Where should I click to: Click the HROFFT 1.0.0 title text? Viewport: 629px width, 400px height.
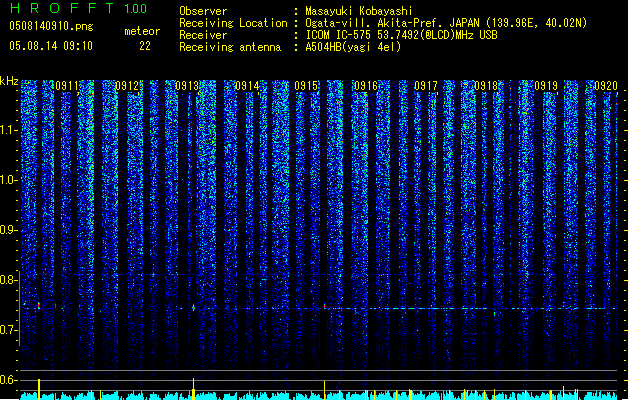point(79,8)
